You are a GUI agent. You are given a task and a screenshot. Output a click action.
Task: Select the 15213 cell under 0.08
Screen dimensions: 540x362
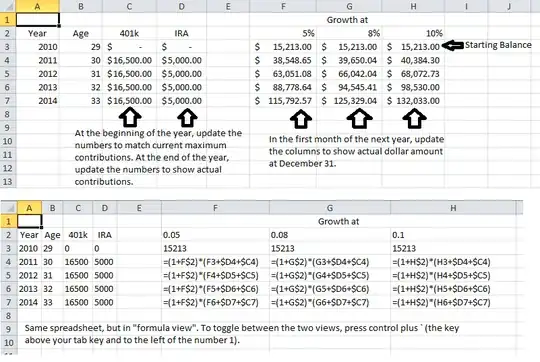click(330, 248)
